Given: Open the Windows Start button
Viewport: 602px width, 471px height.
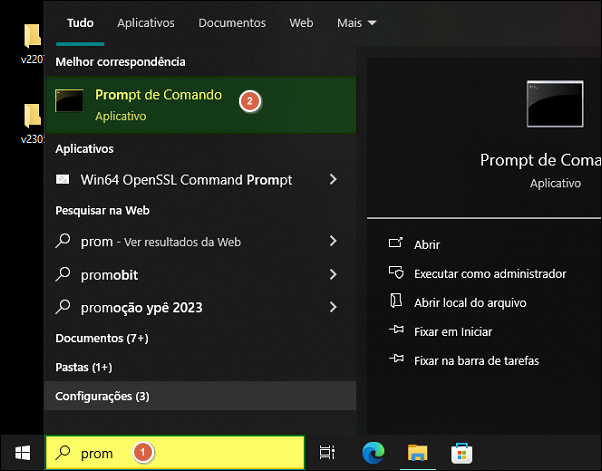Looking at the screenshot, I should [23, 453].
